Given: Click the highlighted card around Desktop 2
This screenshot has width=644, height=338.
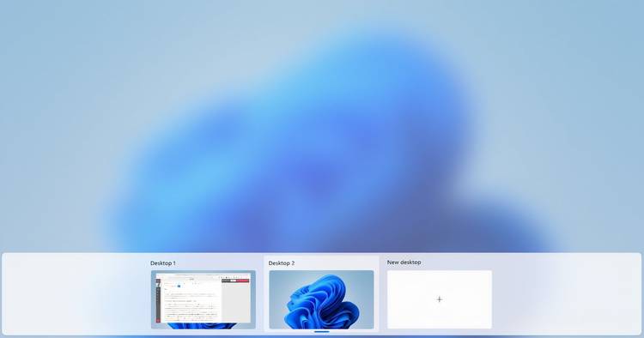Looking at the screenshot, I should coord(322,293).
